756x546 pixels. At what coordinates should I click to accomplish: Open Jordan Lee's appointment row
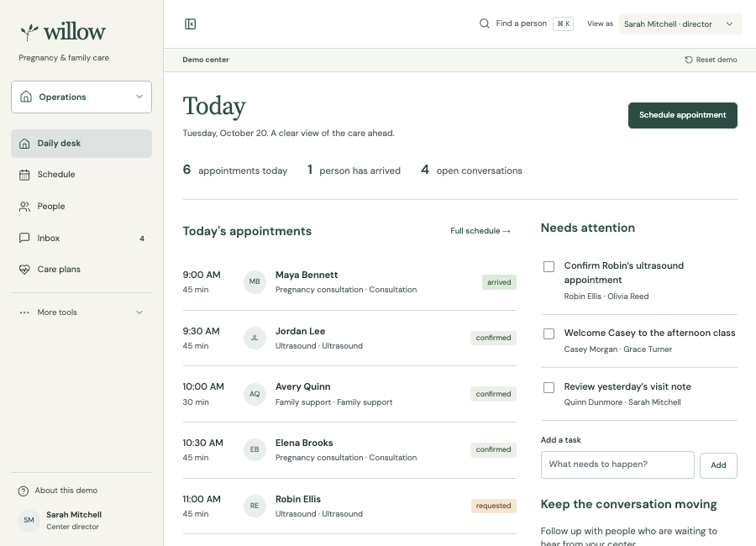coord(349,339)
